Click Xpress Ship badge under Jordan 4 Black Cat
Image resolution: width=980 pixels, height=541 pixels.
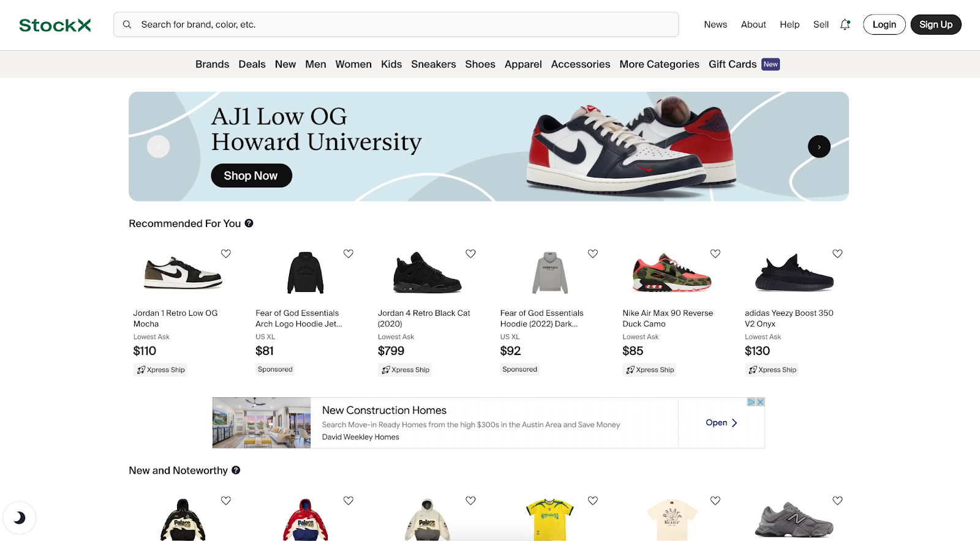point(405,370)
